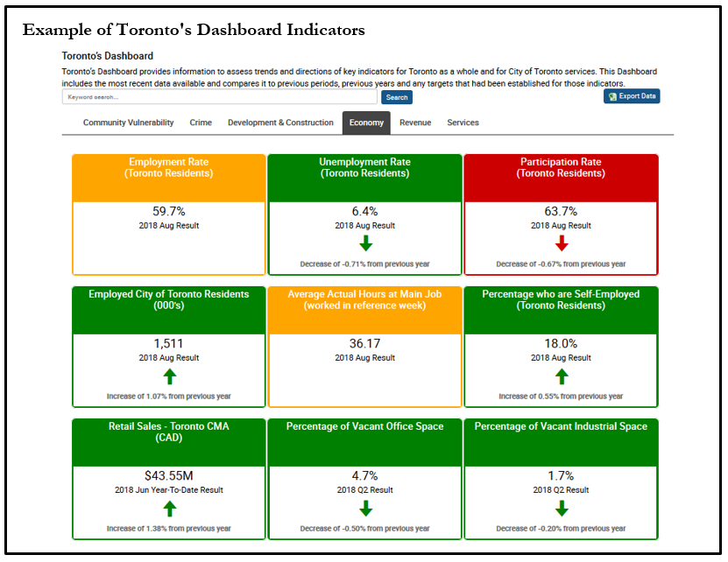Open the Employment Rate indicator header
Viewport: 728px width, 562px height.
169,179
